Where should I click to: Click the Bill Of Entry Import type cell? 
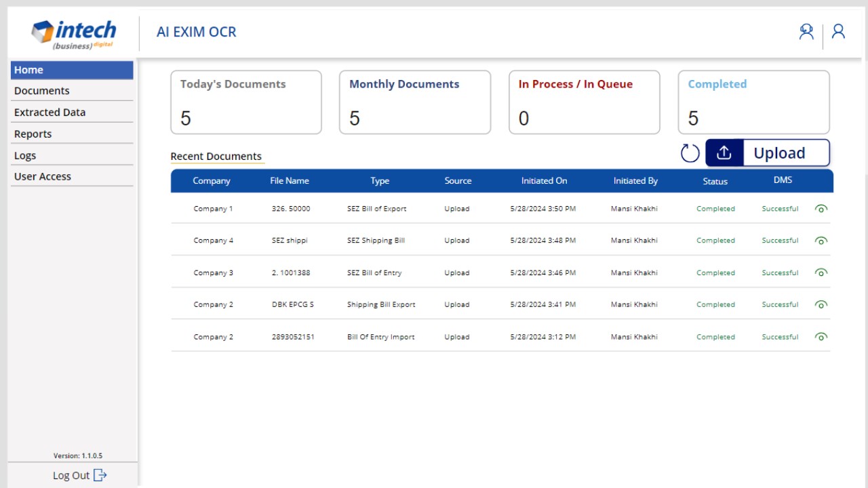tap(380, 337)
